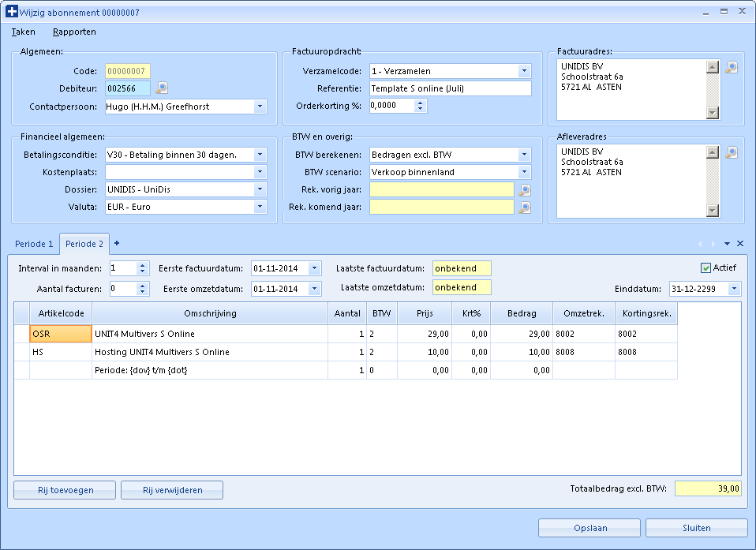Switch to the Periode 1 tab
This screenshot has height=550, width=756.
[34, 244]
